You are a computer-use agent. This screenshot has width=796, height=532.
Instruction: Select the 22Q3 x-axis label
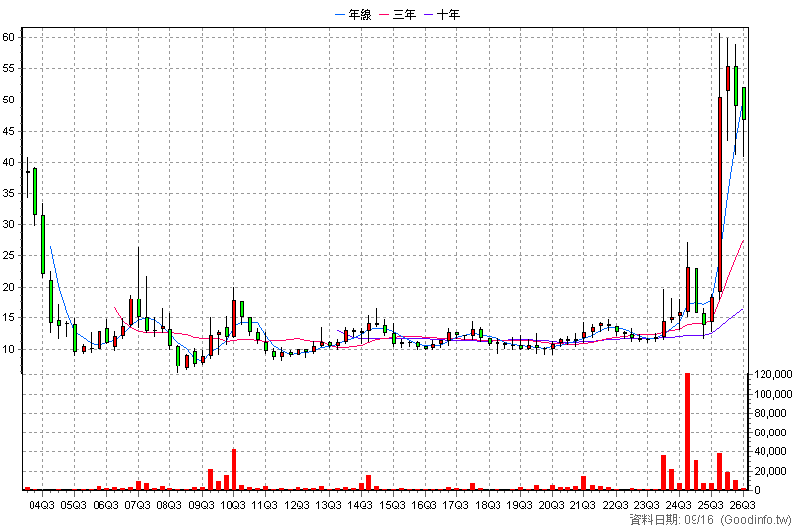coord(616,505)
